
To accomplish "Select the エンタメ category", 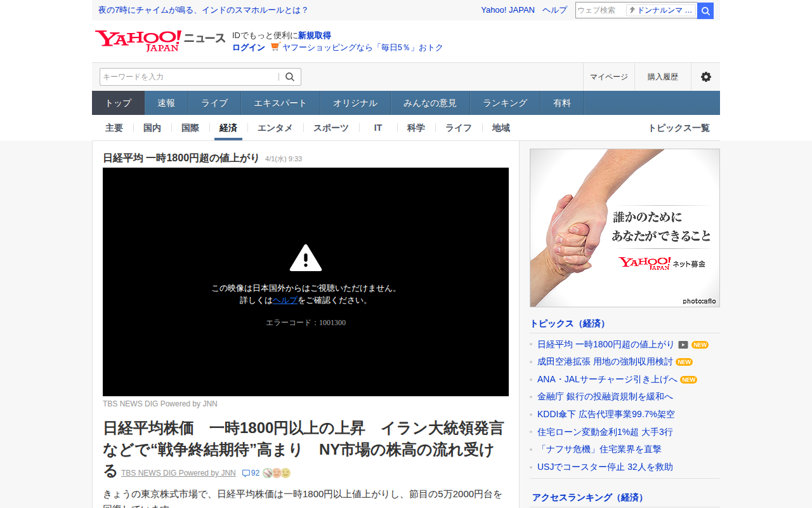I will [275, 128].
